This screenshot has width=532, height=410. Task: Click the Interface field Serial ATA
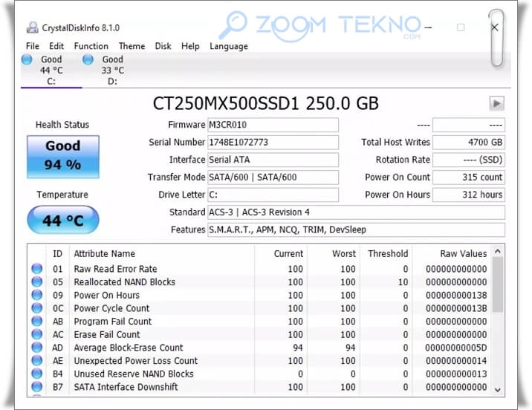(273, 160)
